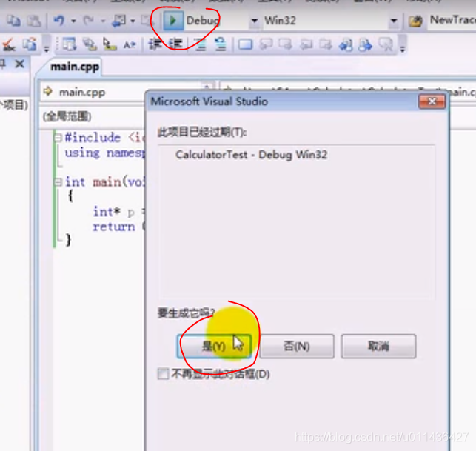The image size is (476, 451).
Task: Open the Undo history dropdown arrow
Action: pyautogui.click(x=73, y=21)
